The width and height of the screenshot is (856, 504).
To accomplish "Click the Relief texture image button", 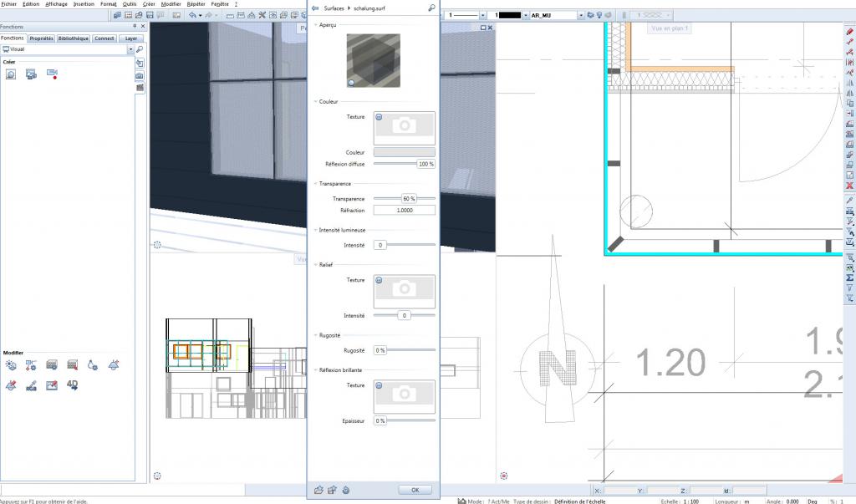I will [405, 291].
